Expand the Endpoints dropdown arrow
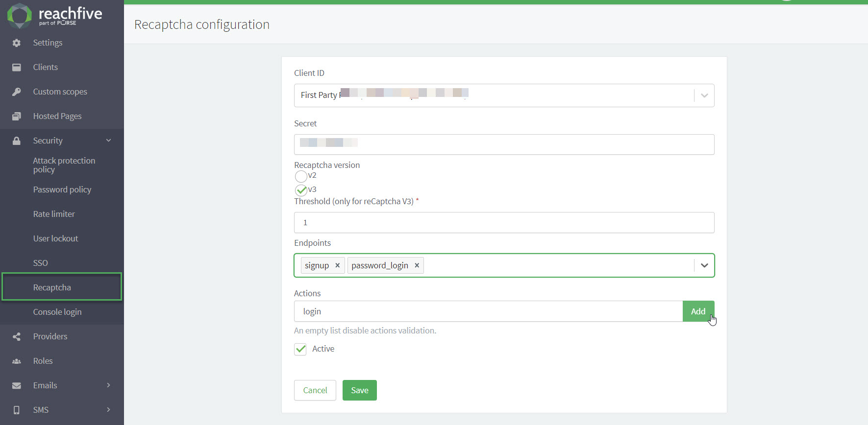The width and height of the screenshot is (868, 425). 704,265
